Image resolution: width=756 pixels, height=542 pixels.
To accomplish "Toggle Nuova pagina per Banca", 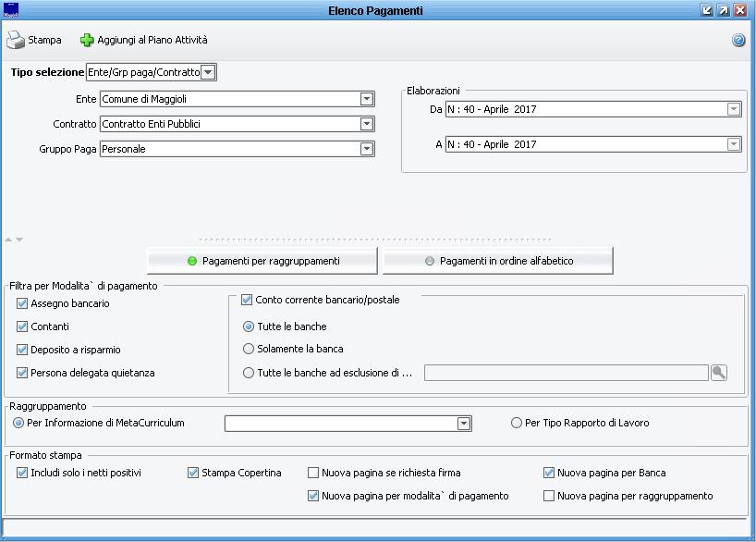I will [549, 473].
